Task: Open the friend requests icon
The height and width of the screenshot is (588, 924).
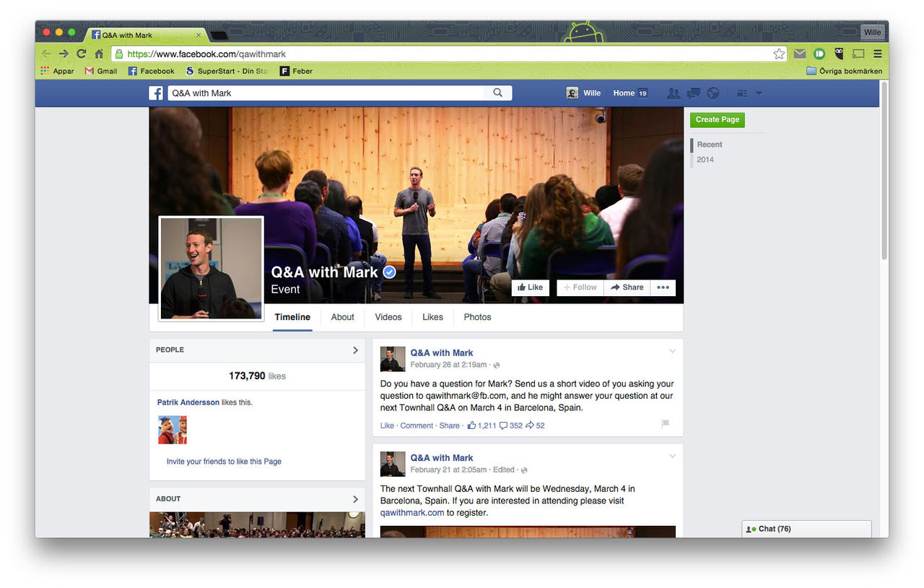Action: click(674, 93)
